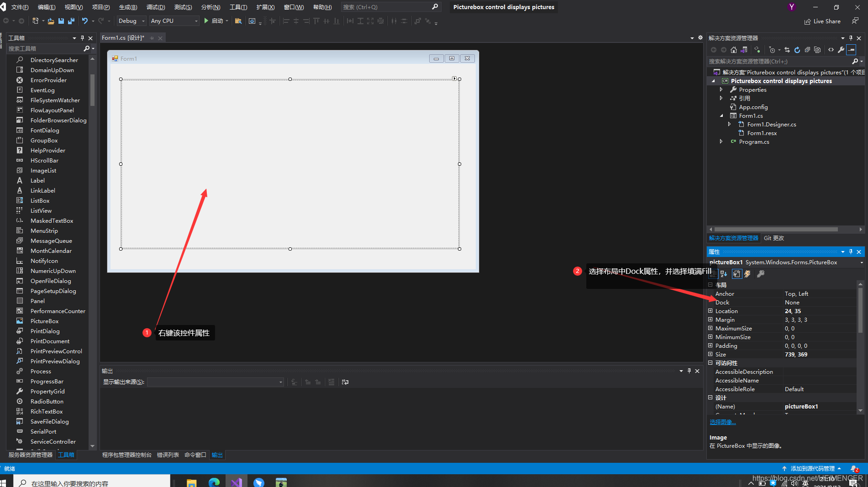Collapse Form1.cs node in Solution Explorer
This screenshot has width=868, height=487.
[x=721, y=115]
